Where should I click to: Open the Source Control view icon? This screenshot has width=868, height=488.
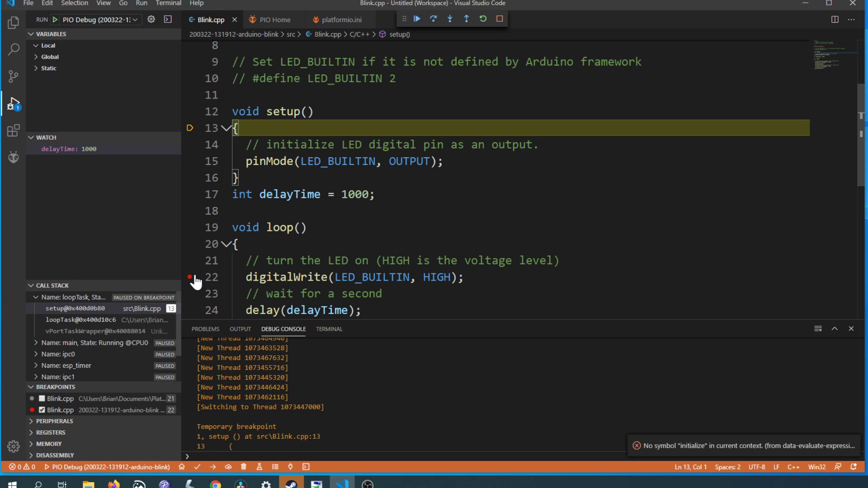tap(14, 76)
